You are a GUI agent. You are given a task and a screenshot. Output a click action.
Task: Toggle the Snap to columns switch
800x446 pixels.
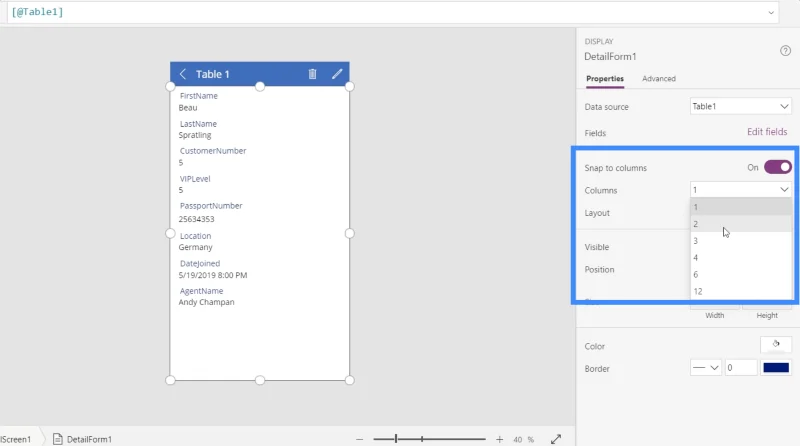click(778, 167)
